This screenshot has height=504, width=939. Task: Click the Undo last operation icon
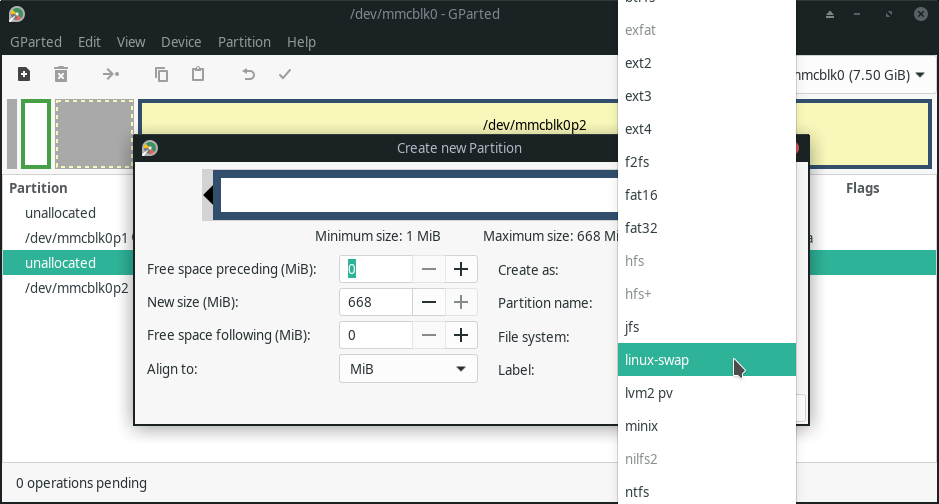click(x=249, y=74)
